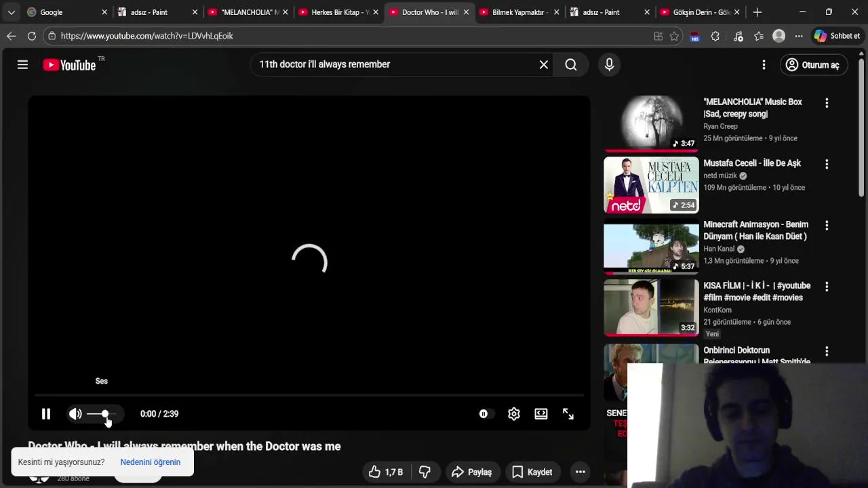This screenshot has width=868, height=488.
Task: Reload the page
Action: click(32, 36)
